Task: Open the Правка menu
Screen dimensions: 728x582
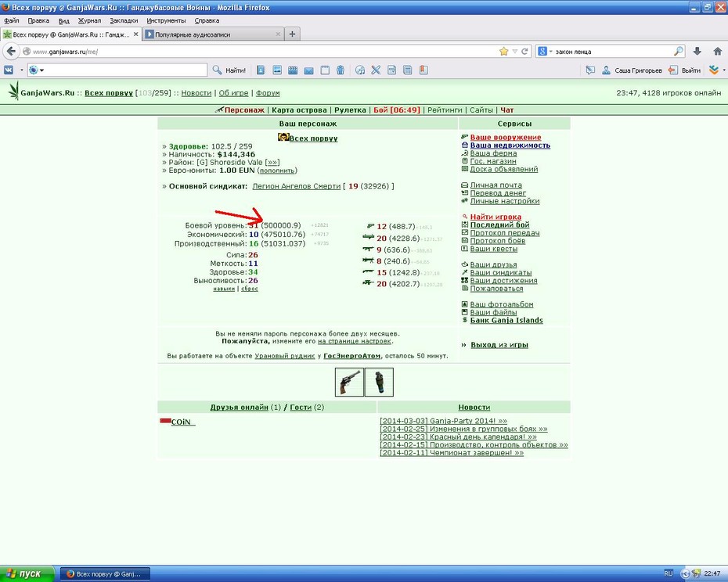Action: click(38, 20)
